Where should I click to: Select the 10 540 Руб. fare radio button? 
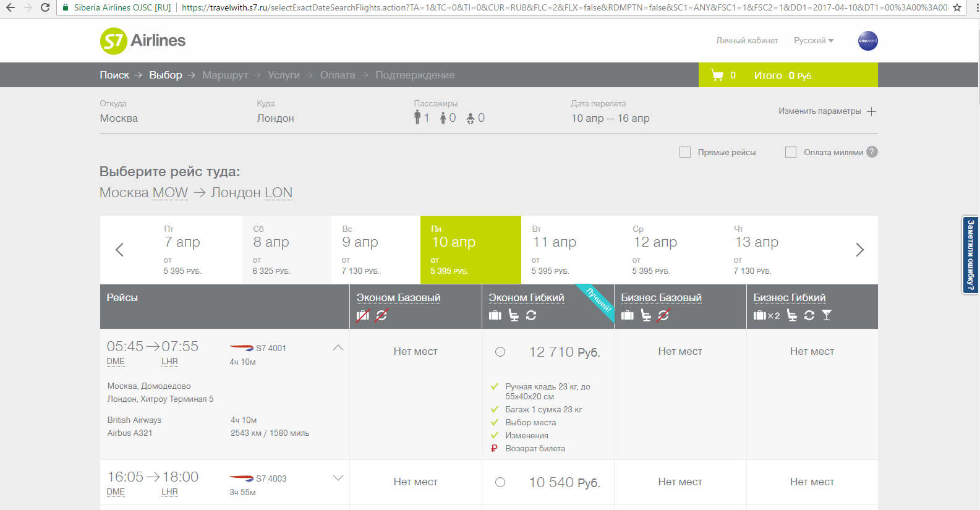click(500, 482)
